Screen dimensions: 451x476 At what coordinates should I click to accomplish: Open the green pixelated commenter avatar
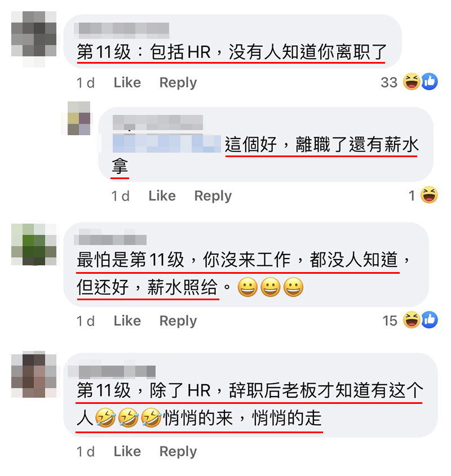point(34,244)
